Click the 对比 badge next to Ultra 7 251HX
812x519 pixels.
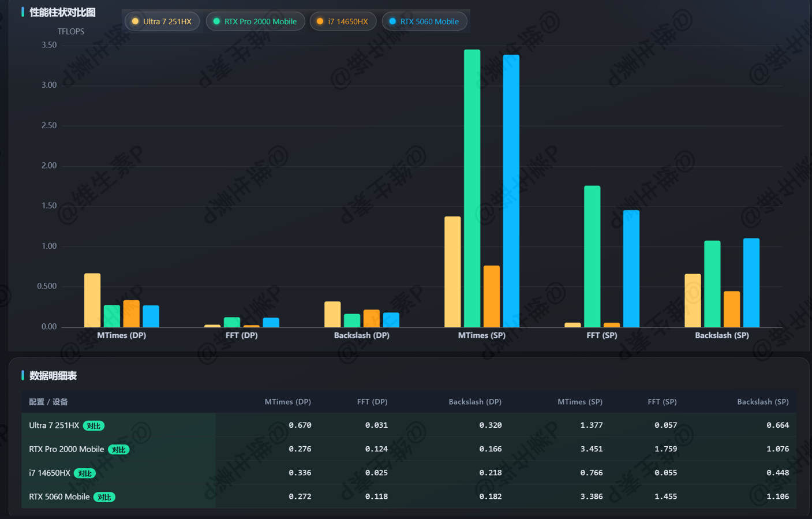[x=93, y=426]
